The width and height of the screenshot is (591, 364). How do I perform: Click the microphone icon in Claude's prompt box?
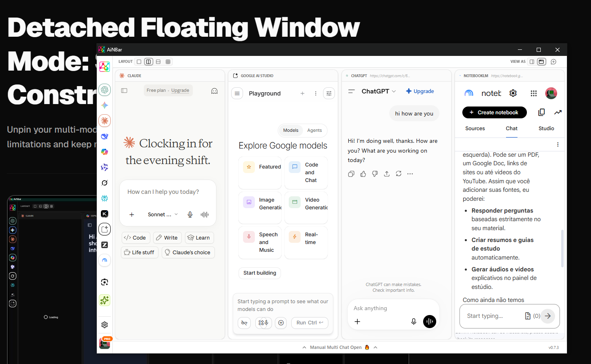point(190,214)
